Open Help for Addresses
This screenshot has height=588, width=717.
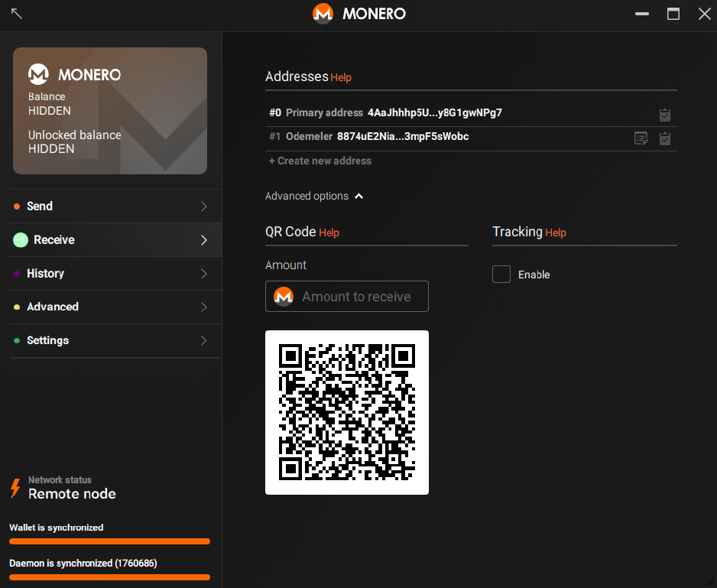341,77
